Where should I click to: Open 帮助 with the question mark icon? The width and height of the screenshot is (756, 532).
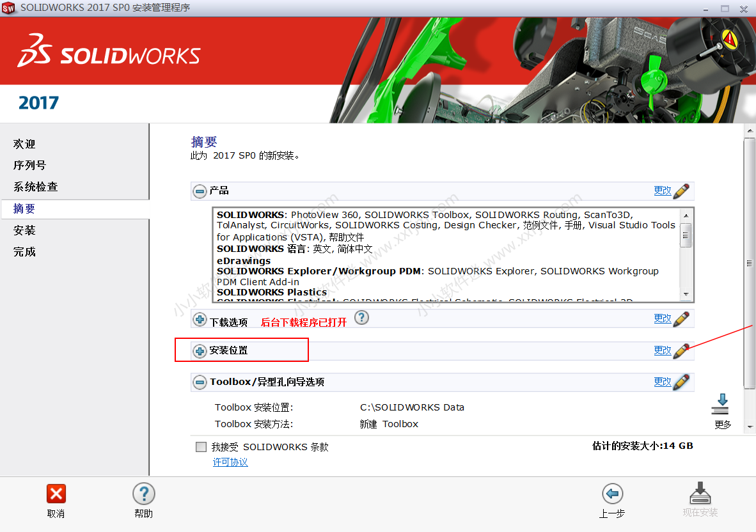(144, 494)
